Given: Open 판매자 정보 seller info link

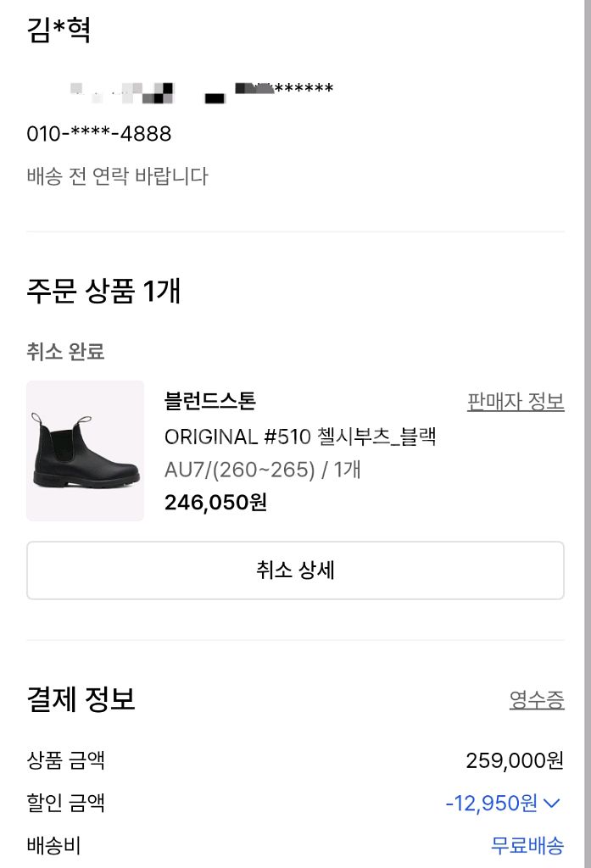Looking at the screenshot, I should pos(516,402).
